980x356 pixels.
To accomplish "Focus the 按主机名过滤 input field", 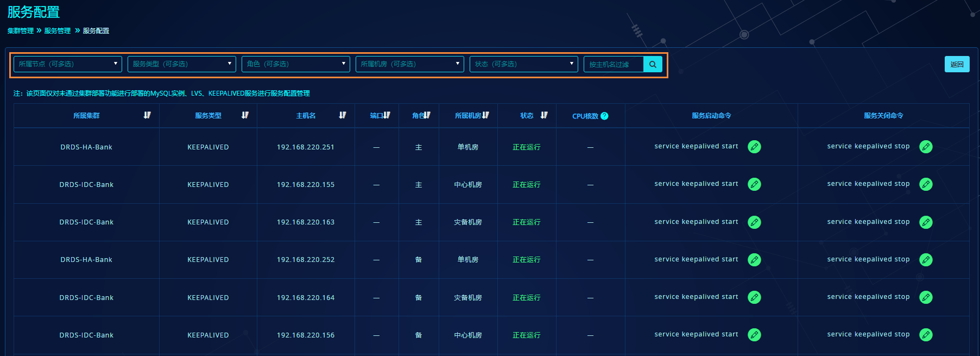I will (614, 64).
